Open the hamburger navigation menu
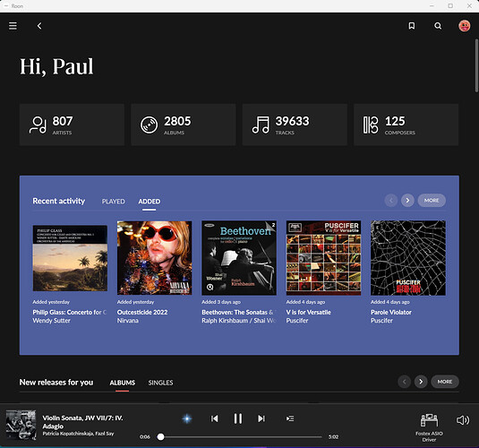Screen dimensions: 479x448 [13, 26]
